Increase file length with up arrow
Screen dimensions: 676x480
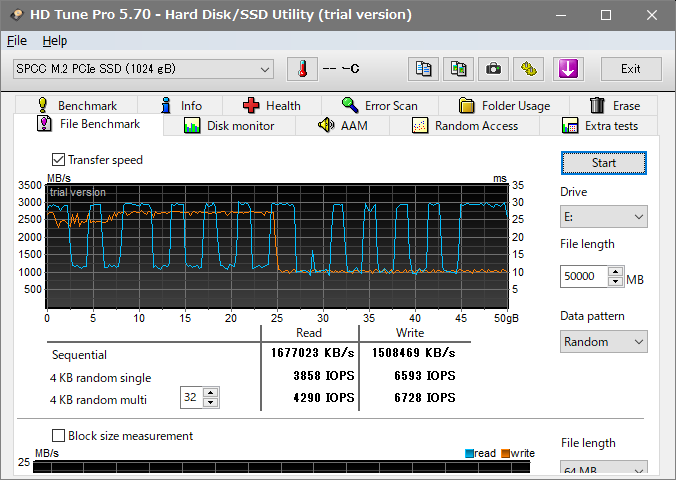616,272
